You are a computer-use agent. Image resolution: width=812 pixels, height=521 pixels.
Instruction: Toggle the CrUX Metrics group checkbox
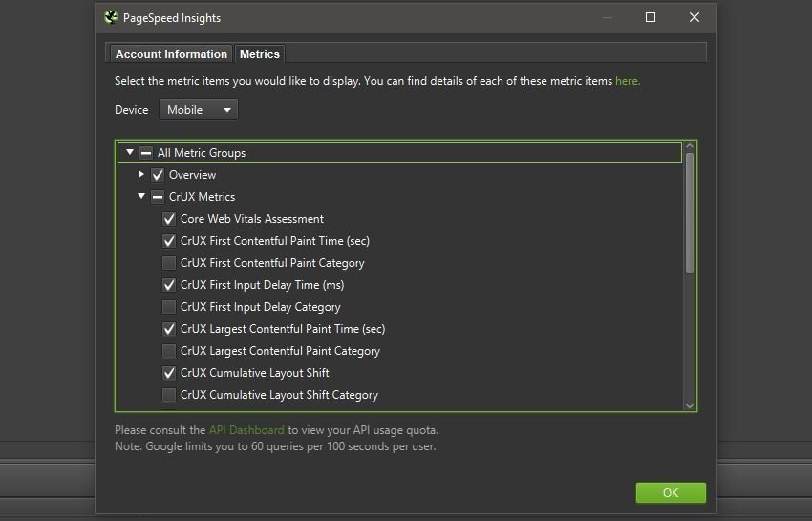click(158, 197)
